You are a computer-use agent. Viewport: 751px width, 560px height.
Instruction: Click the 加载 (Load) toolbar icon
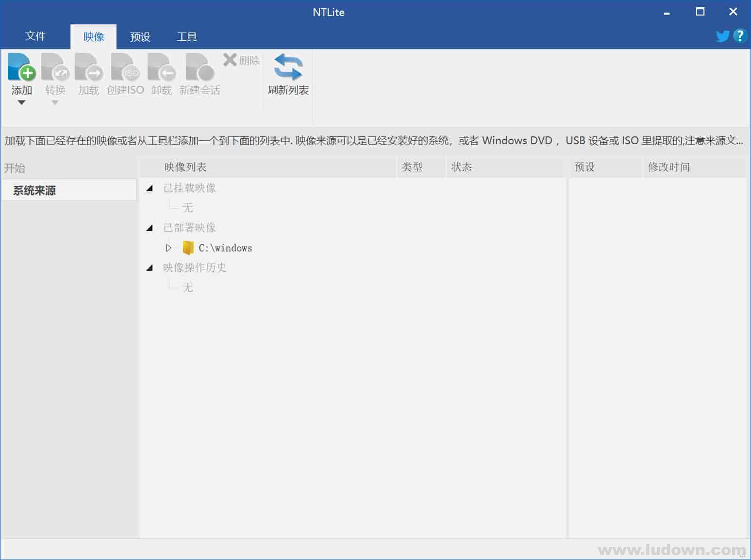[x=88, y=67]
